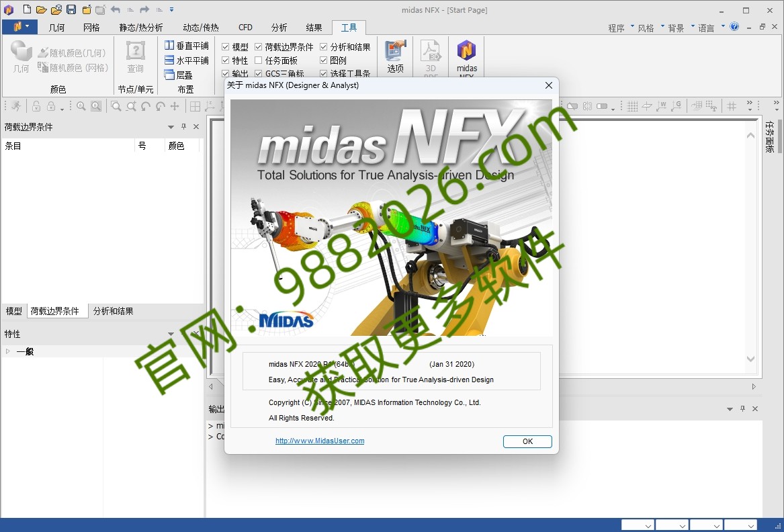Click the running-man icon in left toolbar
This screenshot has width=784, height=532.
click(x=17, y=106)
